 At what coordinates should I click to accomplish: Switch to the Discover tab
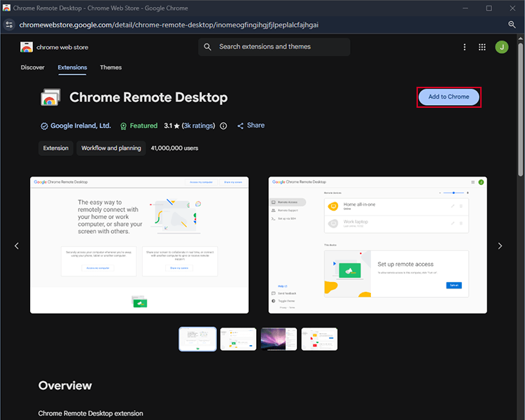(x=32, y=67)
